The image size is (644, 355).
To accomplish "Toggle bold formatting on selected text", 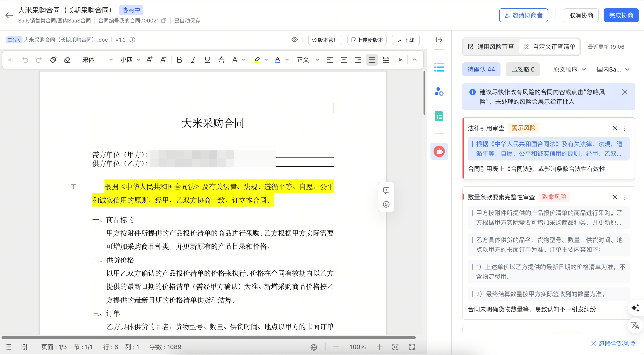I will 179,60.
